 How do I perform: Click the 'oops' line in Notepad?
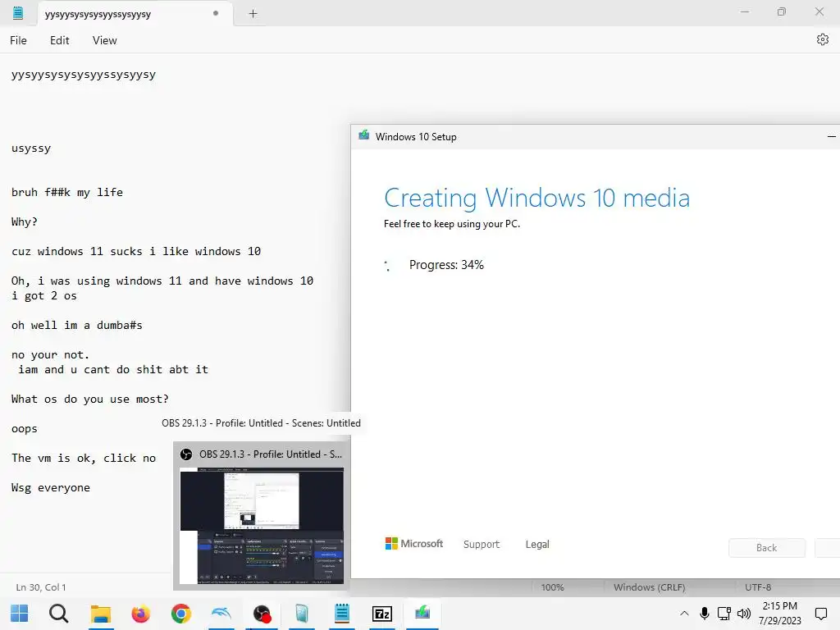(x=24, y=429)
